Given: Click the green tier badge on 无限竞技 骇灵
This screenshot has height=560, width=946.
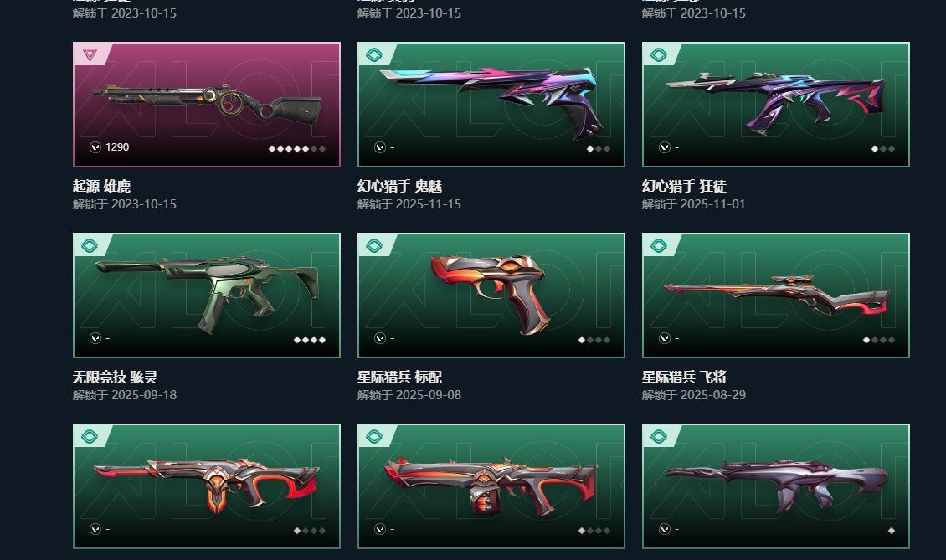Looking at the screenshot, I should (90, 245).
